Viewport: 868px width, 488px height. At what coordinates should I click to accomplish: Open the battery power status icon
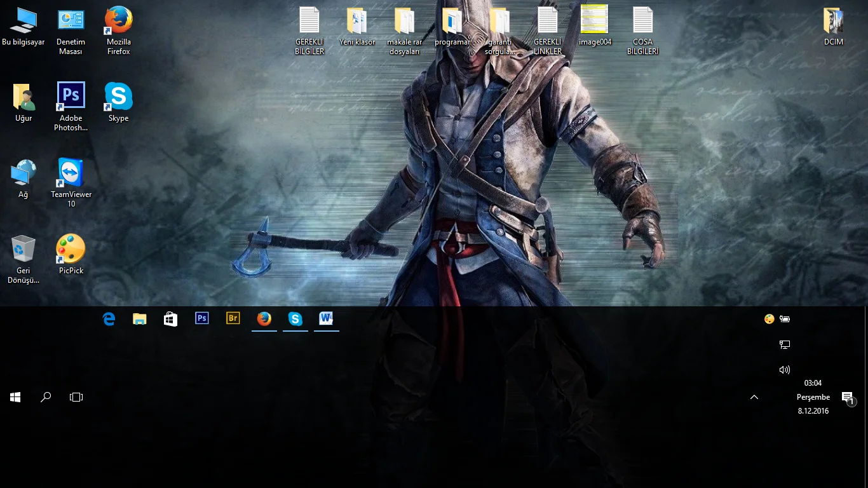(785, 319)
